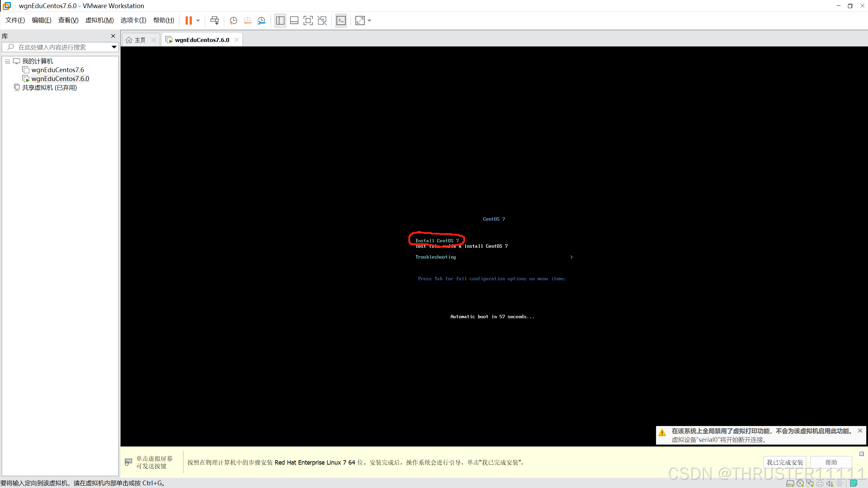The width and height of the screenshot is (868, 488).
Task: Click the Troubleshooting submenu arrow
Action: click(x=572, y=257)
